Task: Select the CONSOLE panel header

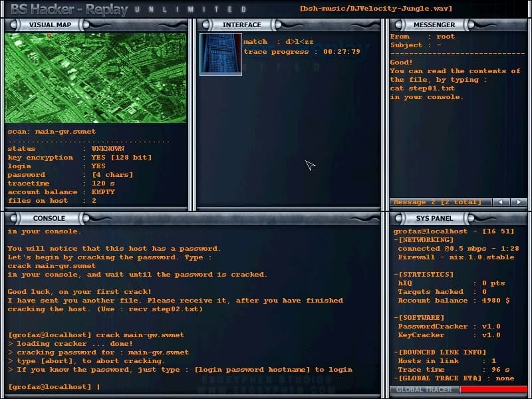Action: pyautogui.click(x=49, y=218)
